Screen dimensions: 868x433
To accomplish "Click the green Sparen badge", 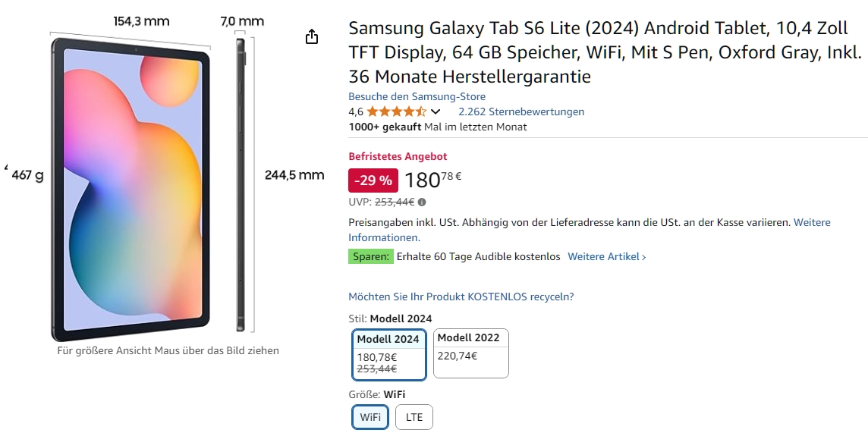I will point(371,256).
